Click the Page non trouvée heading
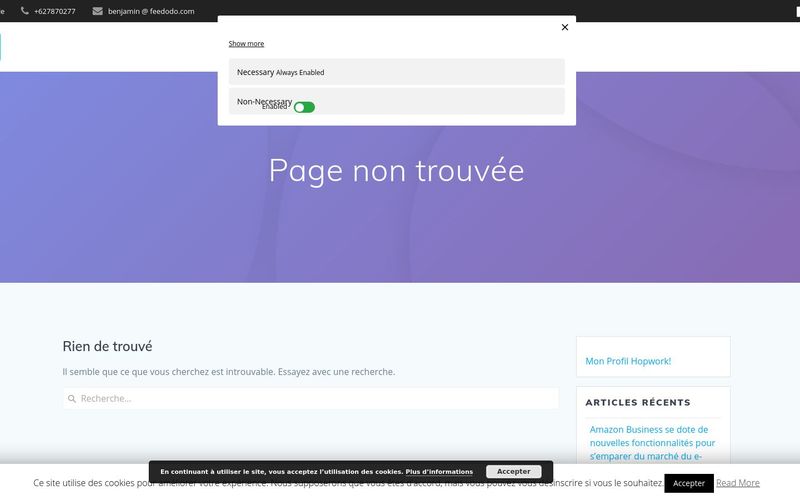The image size is (800, 500). 396,170
